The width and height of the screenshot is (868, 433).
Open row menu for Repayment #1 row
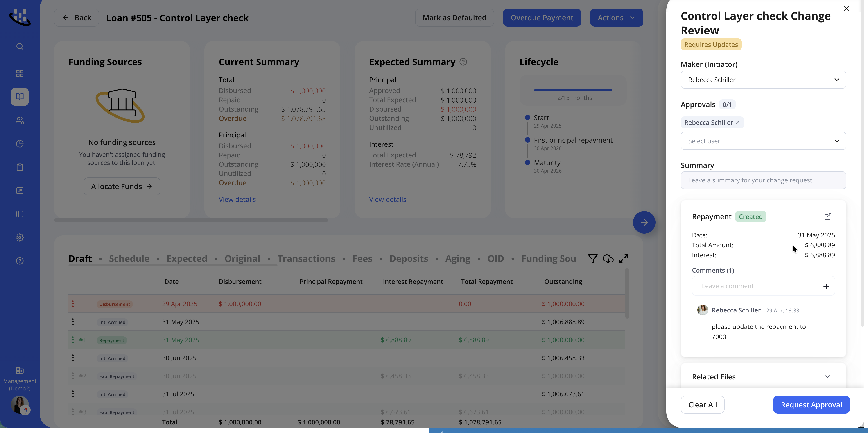73,340
